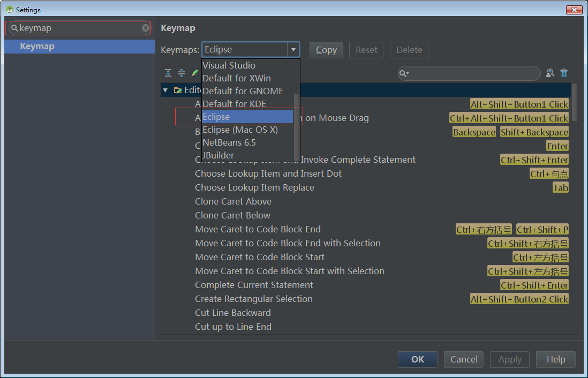Click the Reset button
The image size is (588, 378).
[x=366, y=50]
